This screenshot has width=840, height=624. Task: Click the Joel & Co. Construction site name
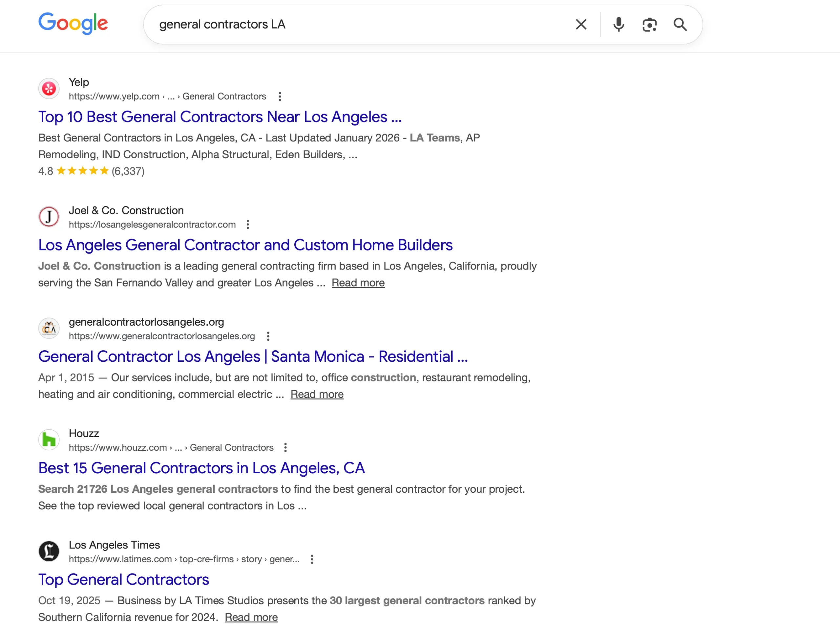pyautogui.click(x=126, y=210)
